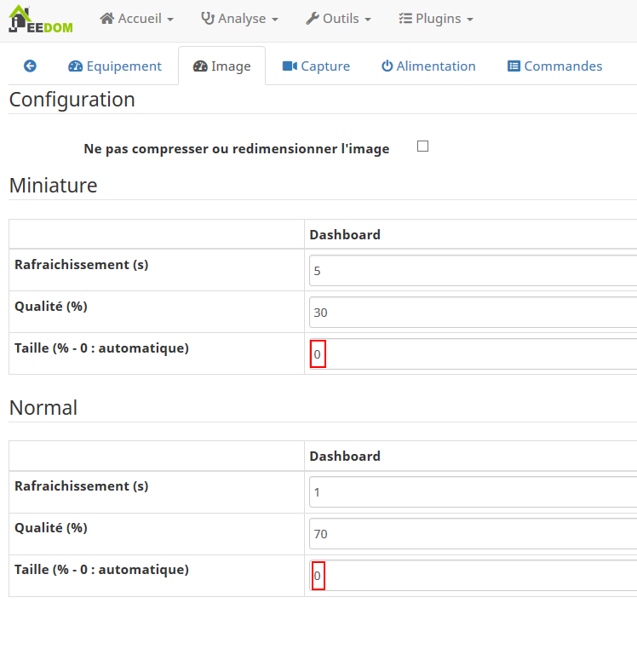This screenshot has width=637, height=672.
Task: Click the list icon beside Plugins
Action: 405,19
